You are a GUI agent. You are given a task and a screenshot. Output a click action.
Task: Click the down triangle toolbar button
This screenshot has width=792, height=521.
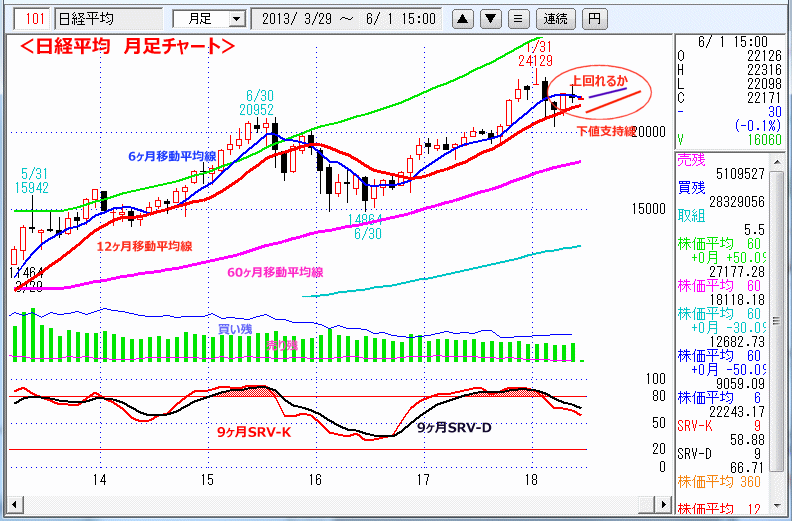tap(490, 18)
